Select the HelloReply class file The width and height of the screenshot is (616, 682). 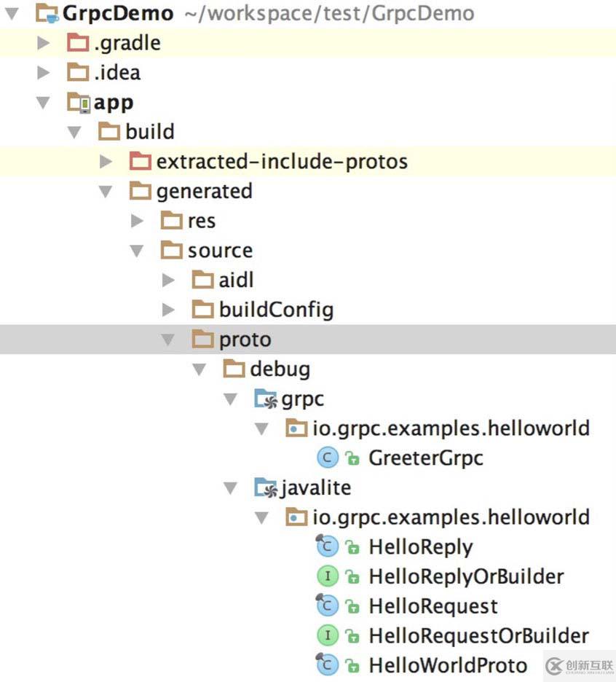point(420,547)
